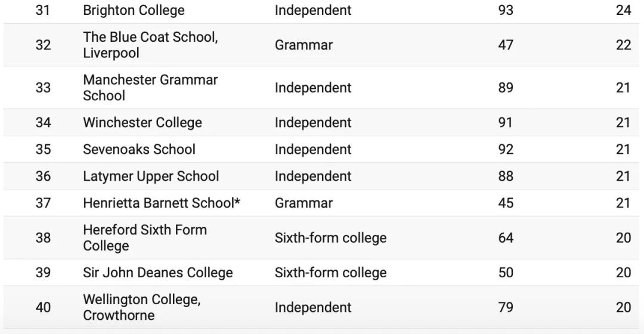Image resolution: width=644 pixels, height=334 pixels.
Task: Click Sixth-form college type for Hereford
Action: coord(330,237)
